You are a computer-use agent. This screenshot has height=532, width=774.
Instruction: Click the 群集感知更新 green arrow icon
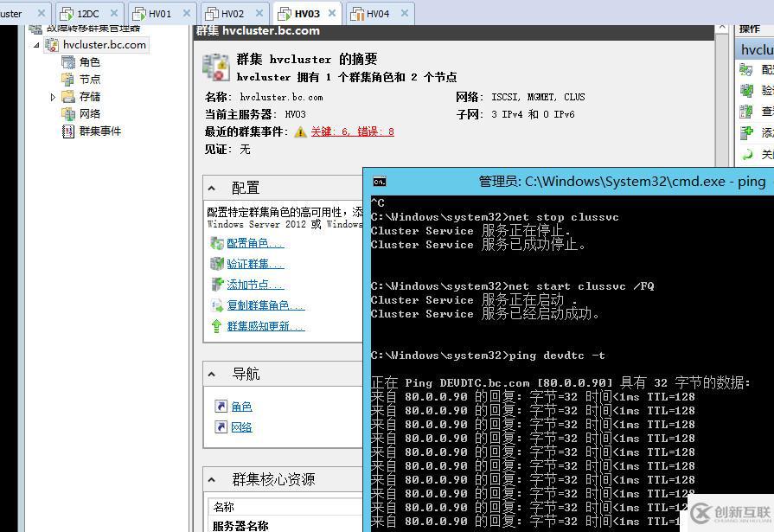[216, 326]
